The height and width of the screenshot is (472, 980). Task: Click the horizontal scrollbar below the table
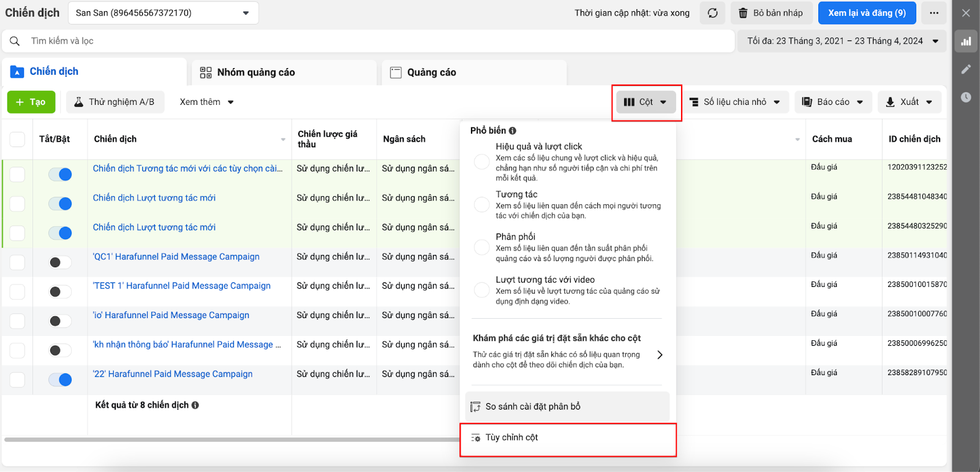[233, 440]
